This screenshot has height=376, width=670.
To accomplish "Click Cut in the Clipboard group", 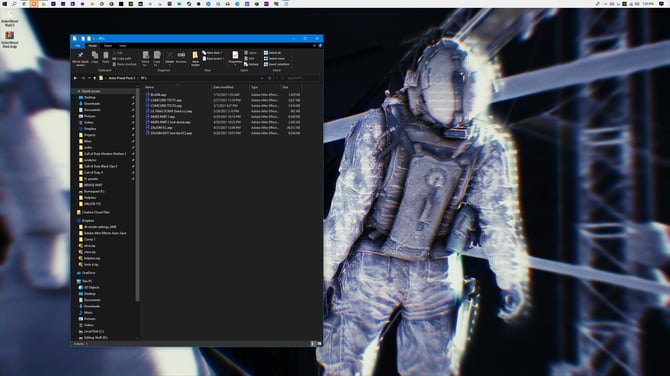I will (x=118, y=53).
